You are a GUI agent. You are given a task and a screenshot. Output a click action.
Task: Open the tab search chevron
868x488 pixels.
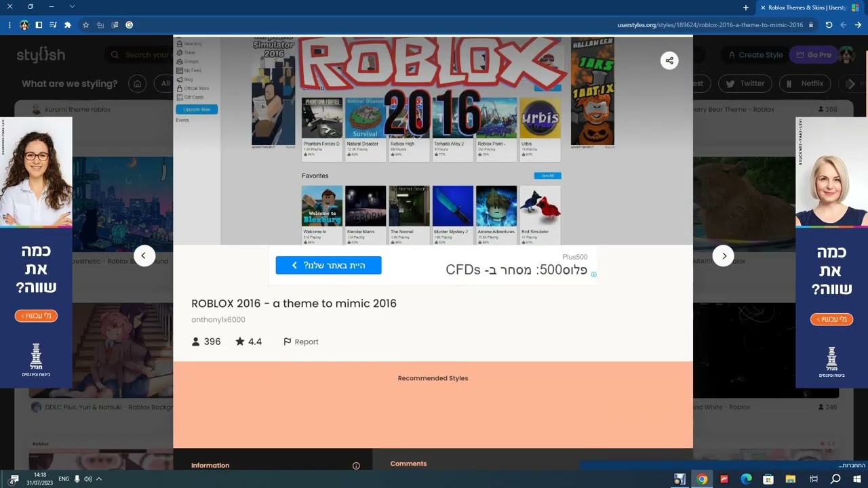pyautogui.click(x=72, y=7)
